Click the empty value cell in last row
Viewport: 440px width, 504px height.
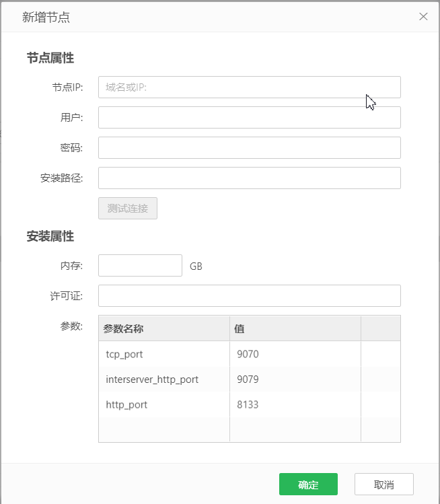point(295,429)
